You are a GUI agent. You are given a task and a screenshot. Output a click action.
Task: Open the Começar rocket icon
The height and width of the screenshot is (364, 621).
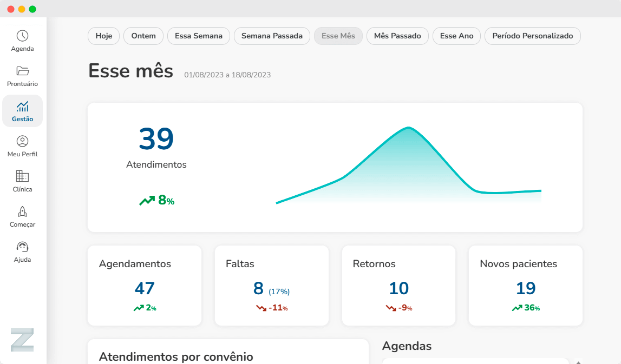click(x=22, y=212)
